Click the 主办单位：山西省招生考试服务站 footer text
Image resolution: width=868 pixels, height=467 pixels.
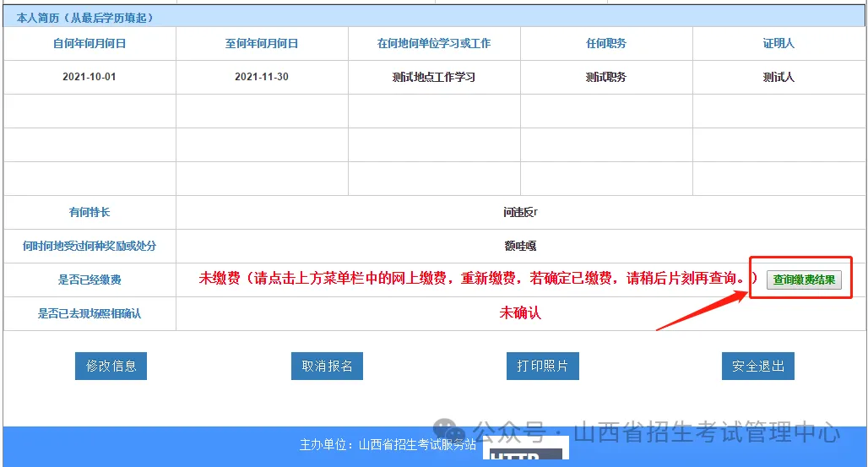[388, 445]
